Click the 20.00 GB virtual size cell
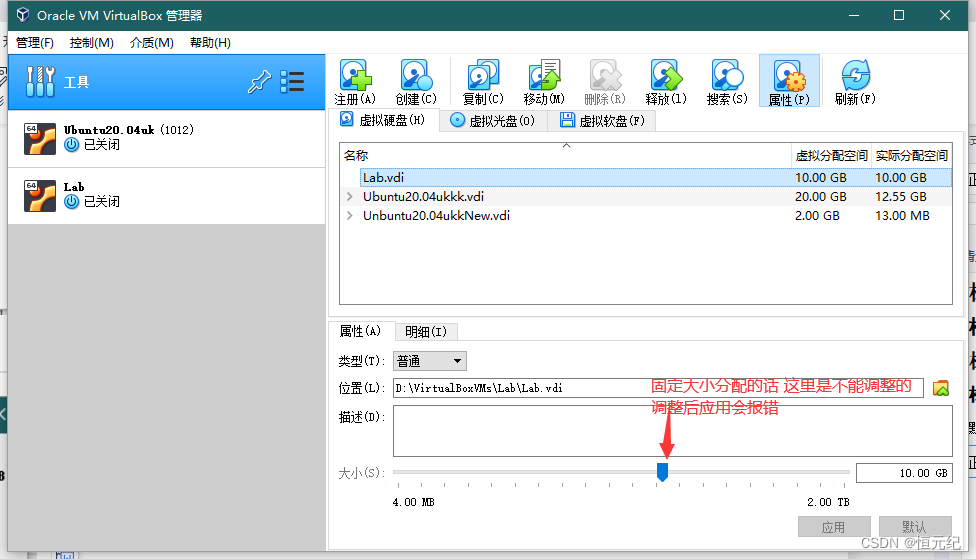The height and width of the screenshot is (559, 976). click(820, 197)
